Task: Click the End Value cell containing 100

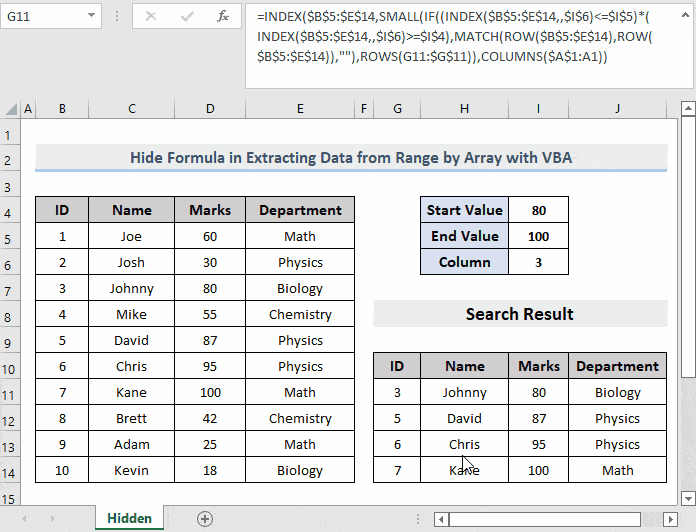Action: coord(538,236)
